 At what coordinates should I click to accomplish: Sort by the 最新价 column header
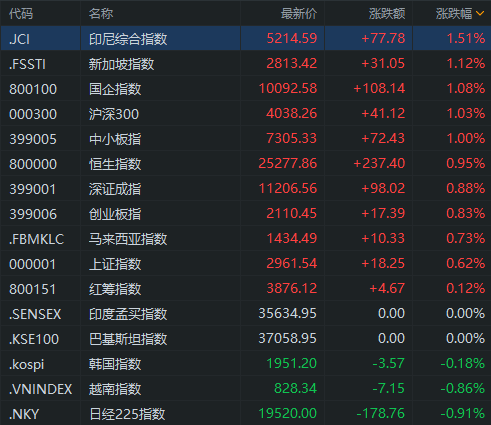coord(299,14)
